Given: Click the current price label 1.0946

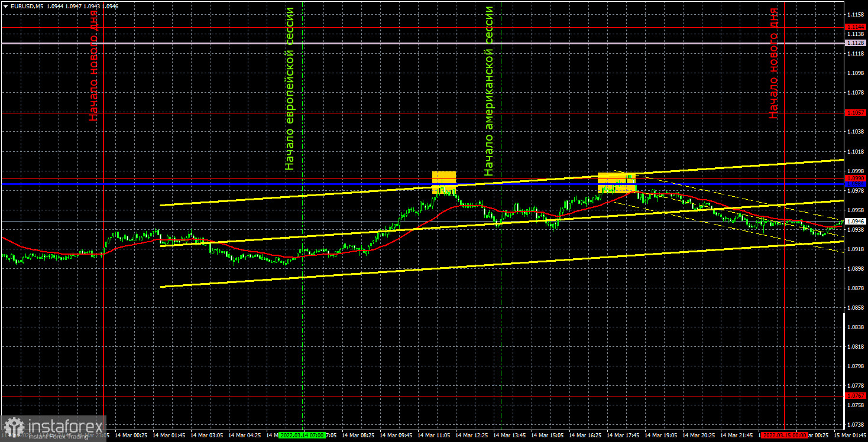Looking at the screenshot, I should coord(856,221).
